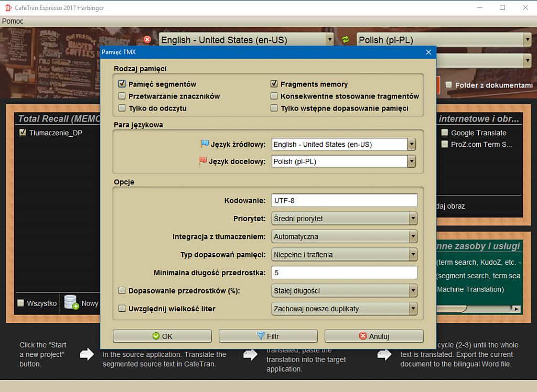Click "Machine Translation)" entry

470,289
